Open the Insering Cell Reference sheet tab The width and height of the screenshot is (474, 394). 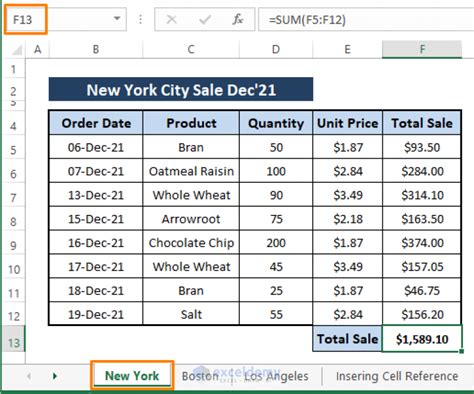click(397, 376)
